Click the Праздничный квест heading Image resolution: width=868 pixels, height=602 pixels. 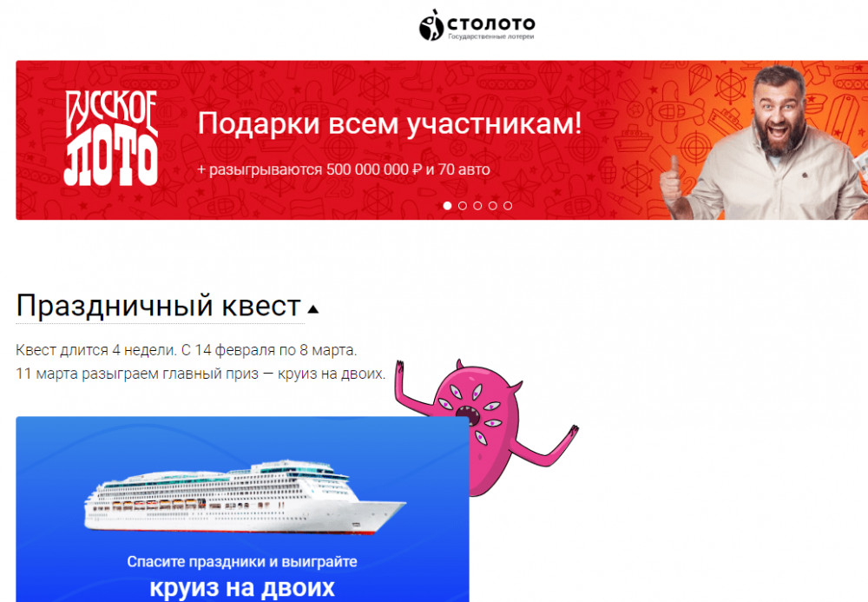(159, 306)
